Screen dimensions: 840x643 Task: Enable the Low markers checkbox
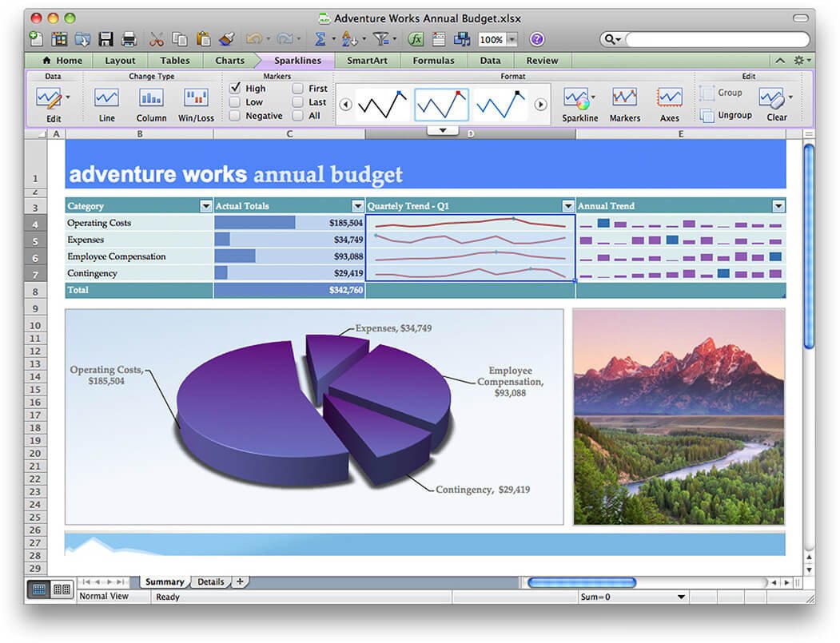point(235,101)
